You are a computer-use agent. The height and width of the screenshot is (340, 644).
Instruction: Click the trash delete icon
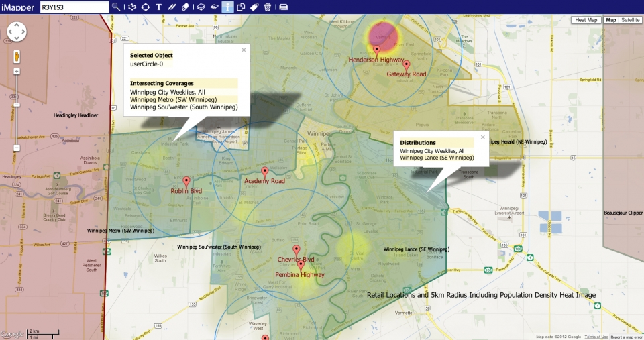pos(268,7)
